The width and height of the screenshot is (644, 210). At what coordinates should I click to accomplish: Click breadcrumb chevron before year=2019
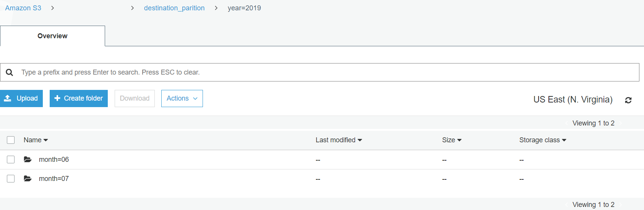[216, 8]
